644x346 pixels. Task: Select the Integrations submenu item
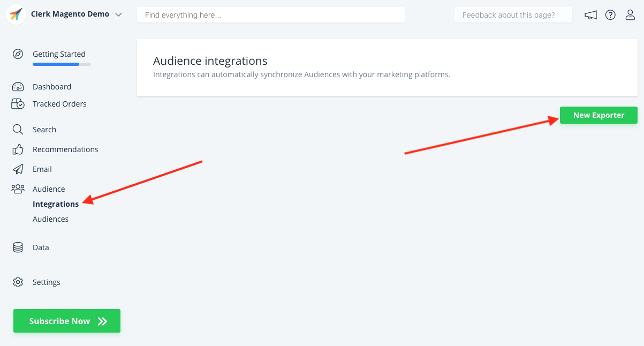point(56,204)
